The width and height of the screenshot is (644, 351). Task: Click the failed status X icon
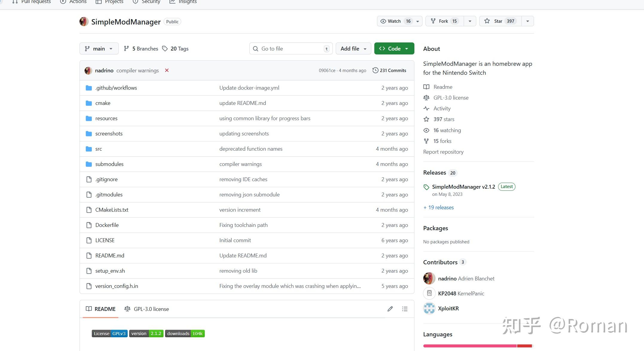tap(167, 71)
